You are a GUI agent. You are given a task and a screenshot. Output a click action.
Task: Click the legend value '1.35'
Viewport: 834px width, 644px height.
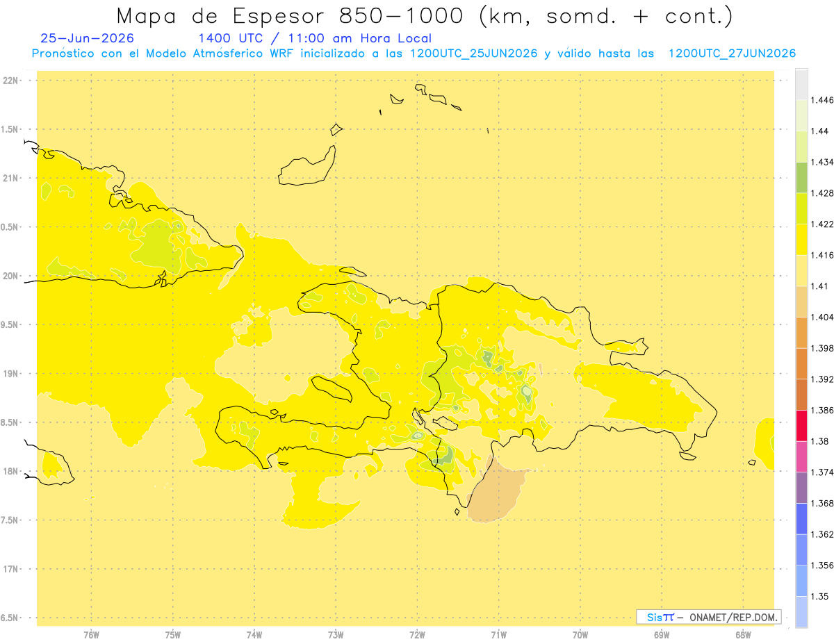tap(820, 596)
